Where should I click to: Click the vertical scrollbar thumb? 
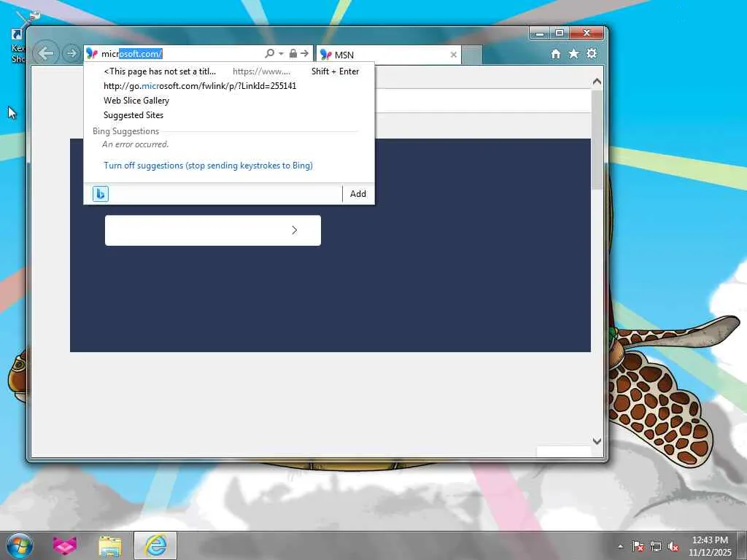pyautogui.click(x=597, y=139)
